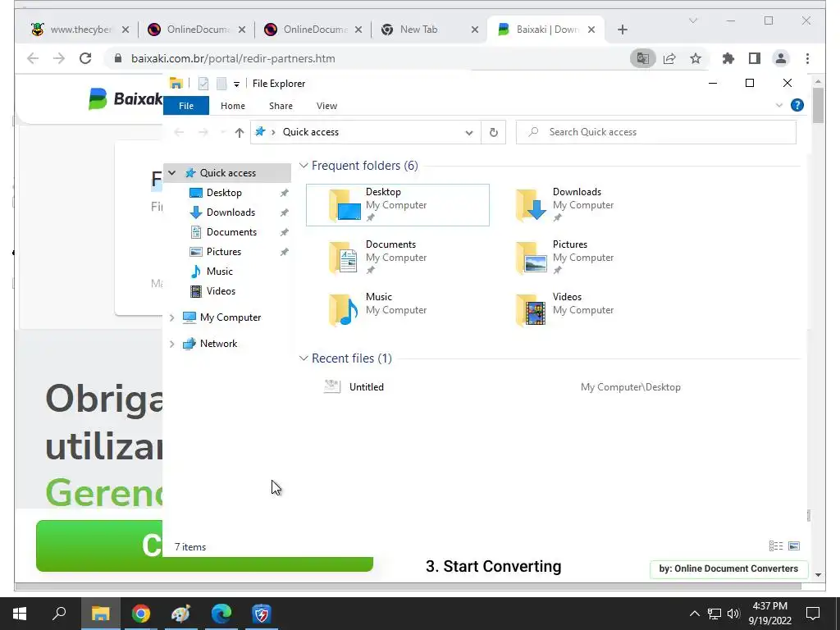Open a new Chrome tab with plus button
Screen dimensions: 840x630
pyautogui.click(x=622, y=30)
